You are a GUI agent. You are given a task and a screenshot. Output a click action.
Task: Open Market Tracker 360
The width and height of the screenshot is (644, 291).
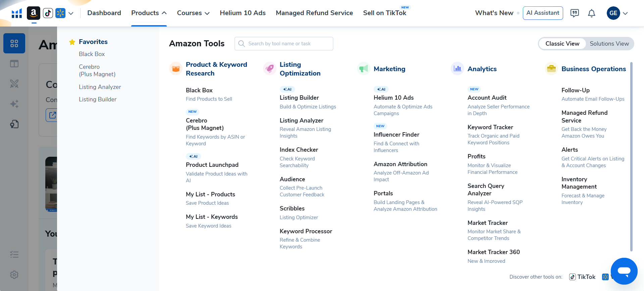coord(494,252)
